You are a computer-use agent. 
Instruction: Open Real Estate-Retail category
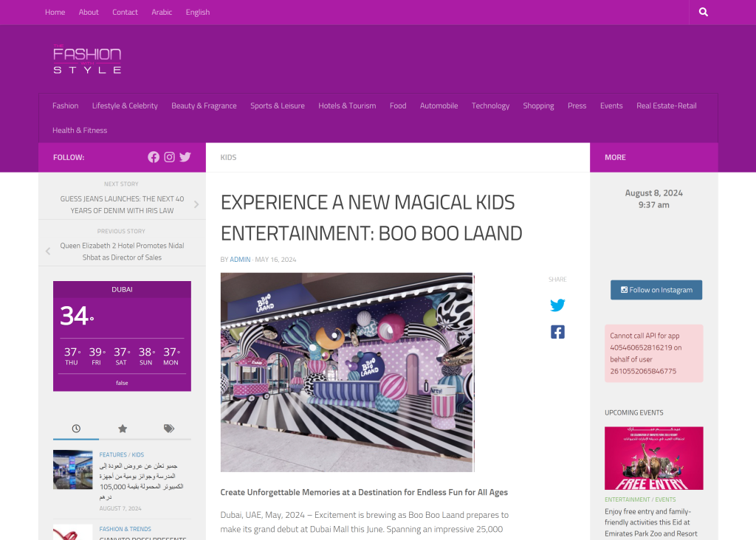tap(667, 105)
